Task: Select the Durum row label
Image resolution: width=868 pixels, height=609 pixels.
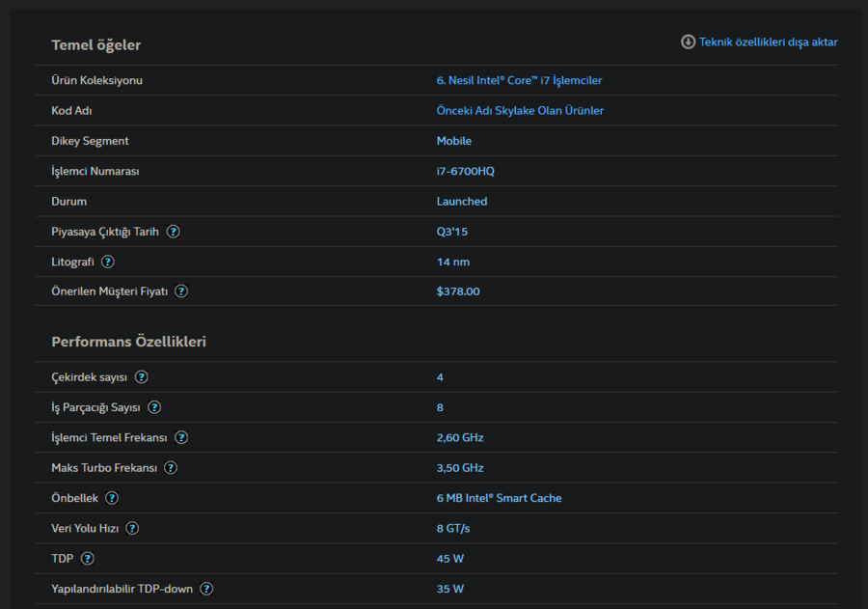Action: pos(68,201)
